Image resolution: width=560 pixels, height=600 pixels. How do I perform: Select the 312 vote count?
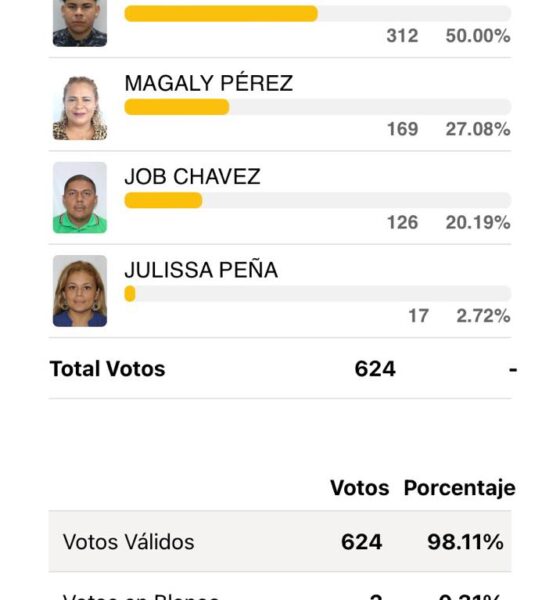[402, 36]
